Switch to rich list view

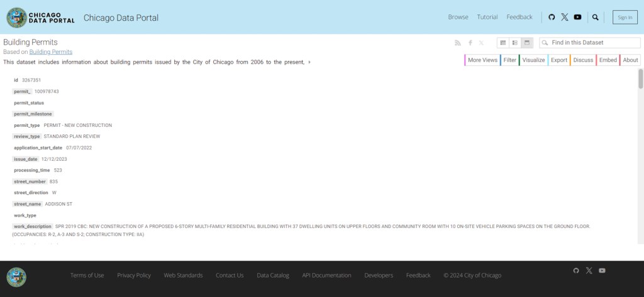click(514, 43)
